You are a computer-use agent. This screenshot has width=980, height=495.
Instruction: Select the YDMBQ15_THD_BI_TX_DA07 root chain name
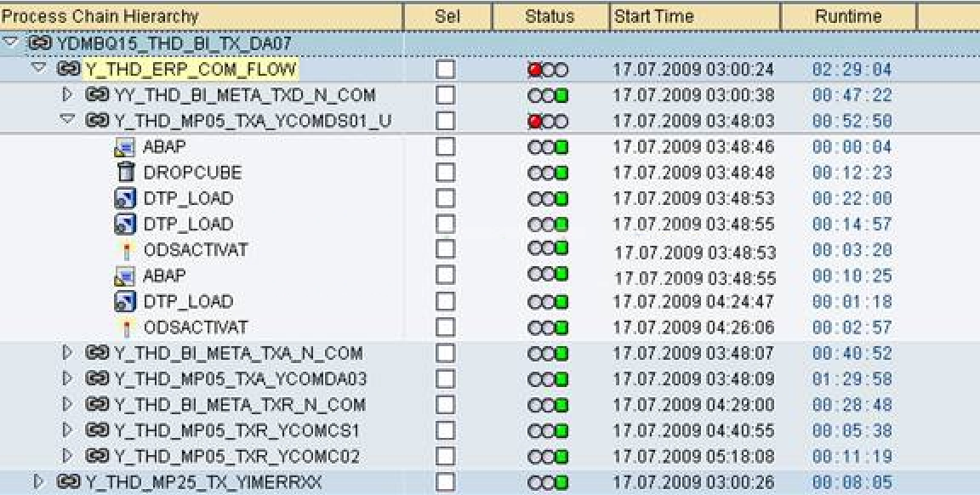[174, 43]
